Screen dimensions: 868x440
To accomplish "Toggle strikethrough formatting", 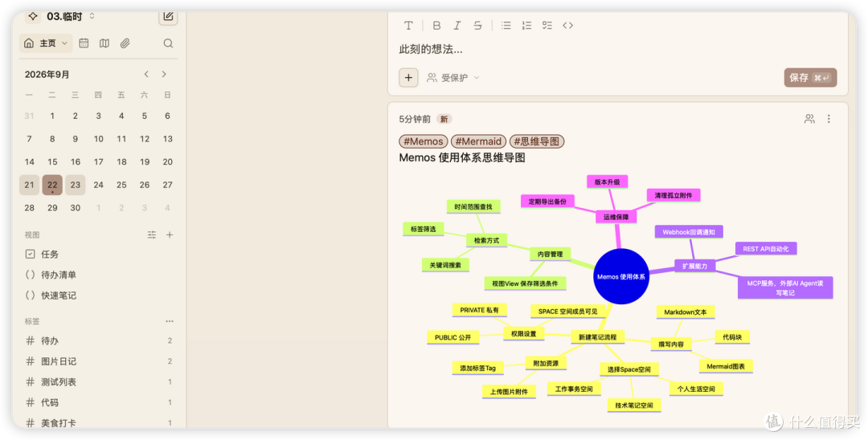I will pos(477,26).
